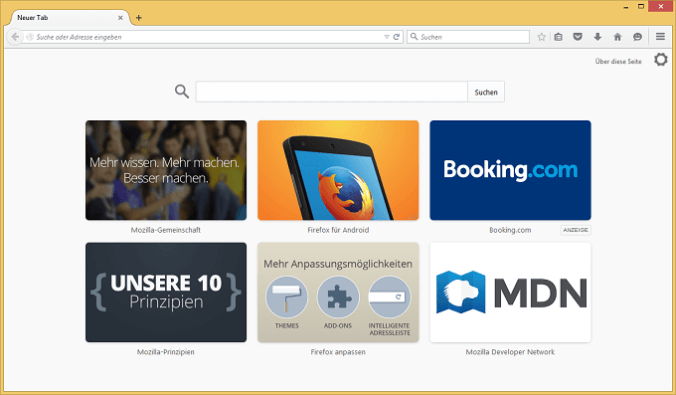Open the Mozilla-Gemeinschaft tile thumbnail
This screenshot has height=395, width=676.
click(x=166, y=170)
